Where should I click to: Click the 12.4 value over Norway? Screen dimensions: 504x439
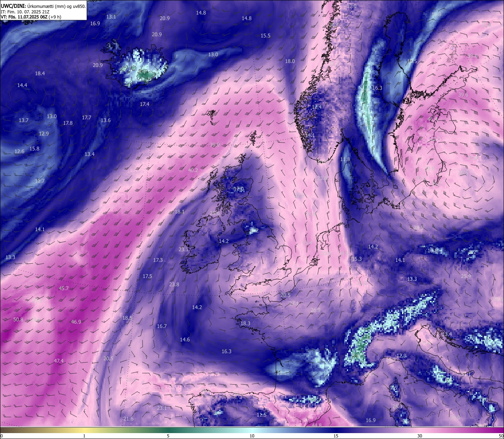[317, 107]
